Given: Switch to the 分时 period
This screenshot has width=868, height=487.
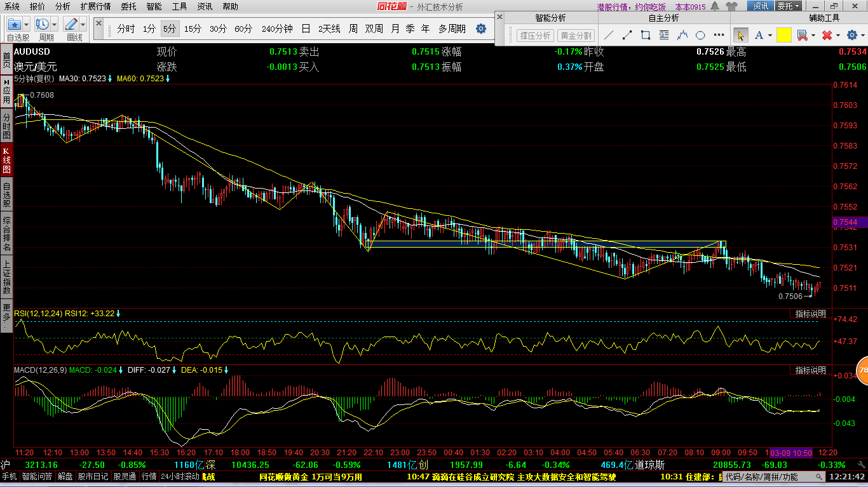Looking at the screenshot, I should tap(126, 29).
